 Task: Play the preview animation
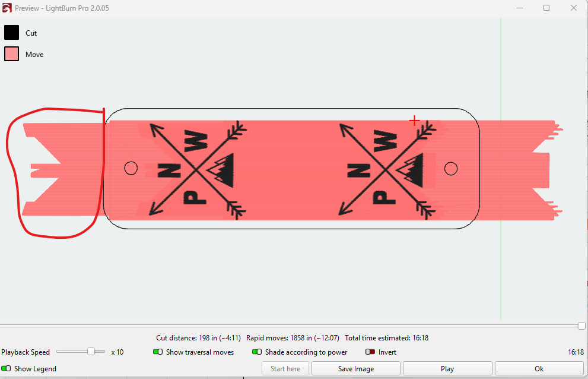point(447,368)
